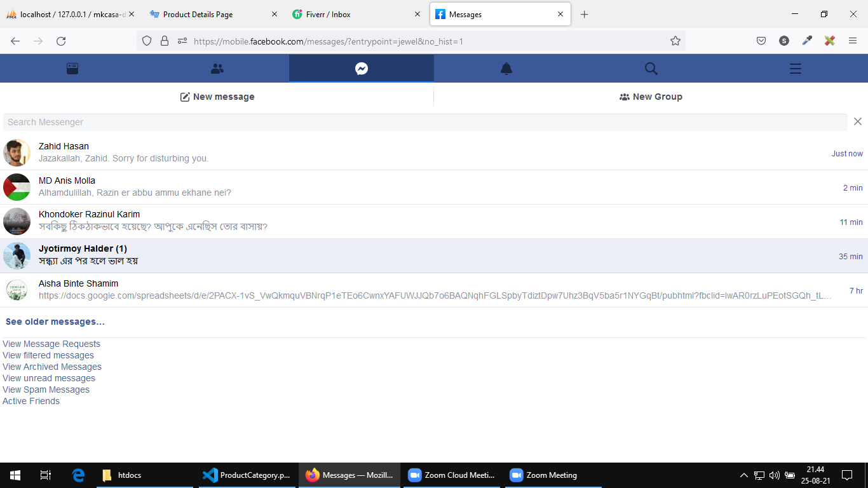
Task: Click Aisha Binte Shamim's profile thumbnail
Action: click(17, 290)
